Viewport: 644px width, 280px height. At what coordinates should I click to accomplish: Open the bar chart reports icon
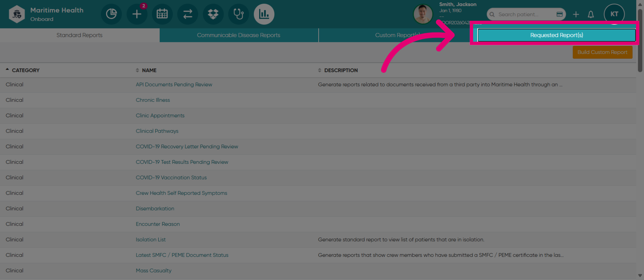264,14
